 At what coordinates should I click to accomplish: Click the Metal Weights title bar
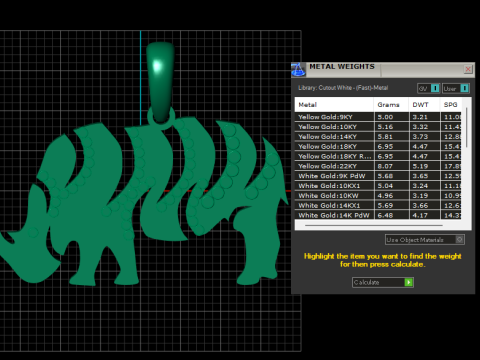click(x=383, y=69)
